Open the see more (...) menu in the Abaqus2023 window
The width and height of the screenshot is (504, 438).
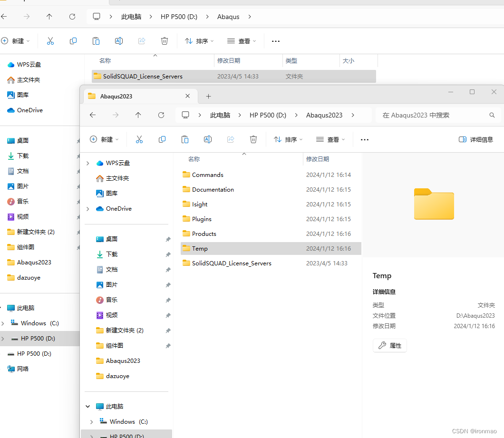pyautogui.click(x=365, y=139)
